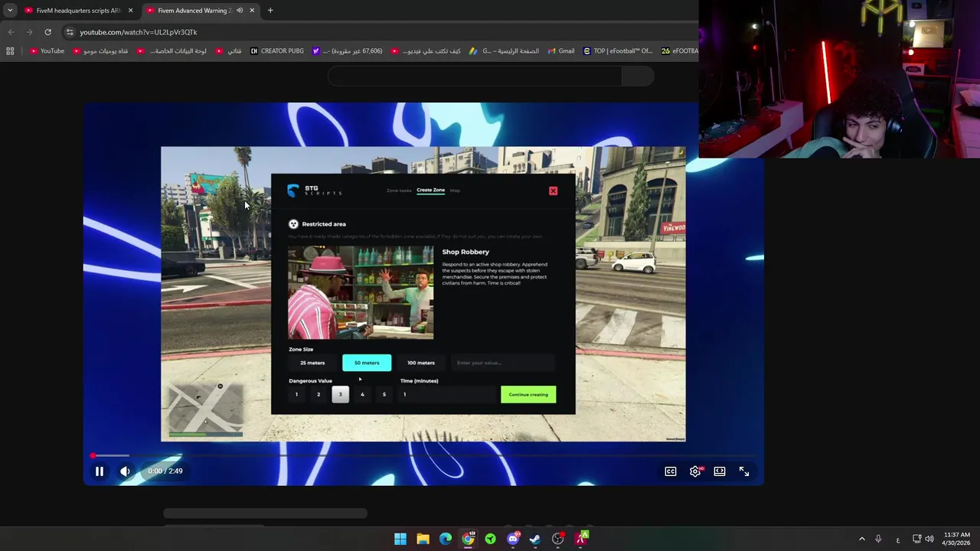Viewport: 980px width, 551px height.
Task: Click the microphone tray icon
Action: coord(878,539)
